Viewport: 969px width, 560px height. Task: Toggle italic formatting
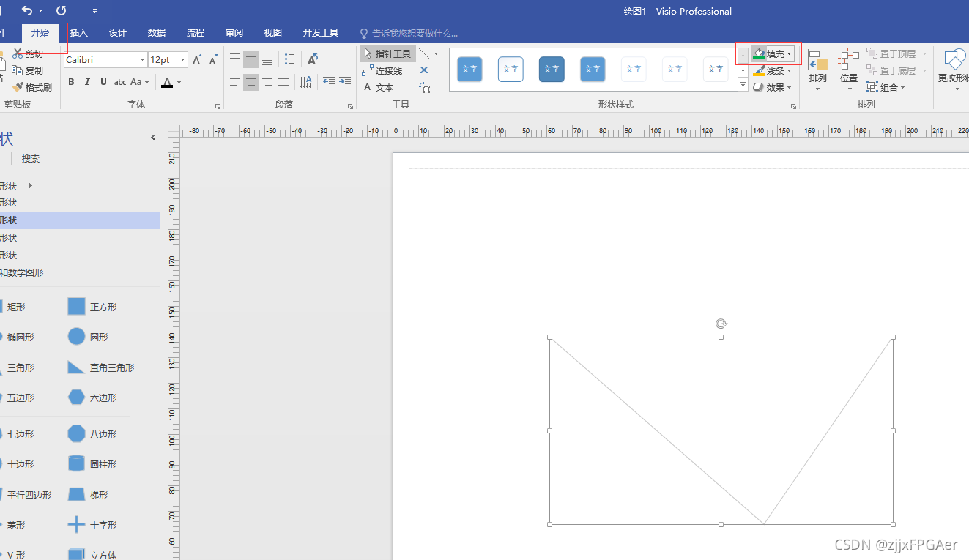tap(87, 82)
